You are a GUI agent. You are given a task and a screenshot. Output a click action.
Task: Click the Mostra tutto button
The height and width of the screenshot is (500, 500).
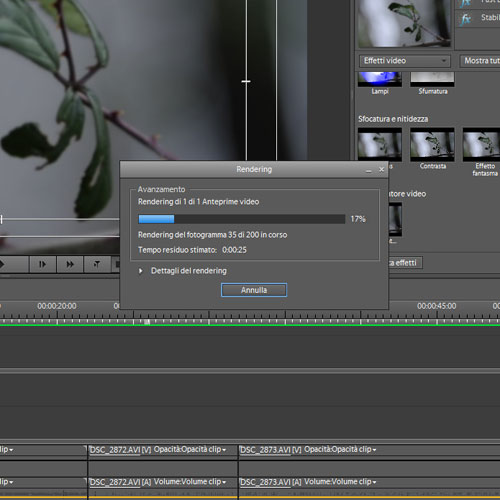[x=480, y=61]
